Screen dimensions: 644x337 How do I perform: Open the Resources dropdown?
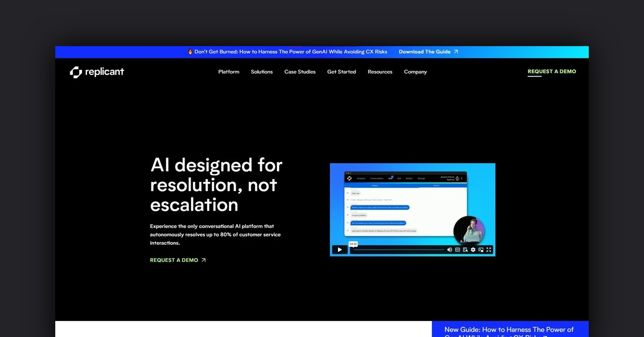[x=380, y=72]
